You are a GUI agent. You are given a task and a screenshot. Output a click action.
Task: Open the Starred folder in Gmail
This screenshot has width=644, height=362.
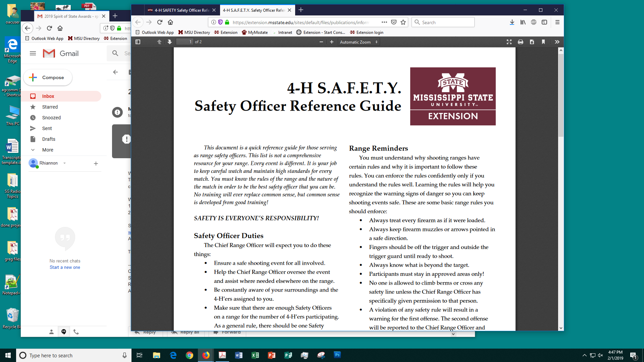click(x=61, y=107)
